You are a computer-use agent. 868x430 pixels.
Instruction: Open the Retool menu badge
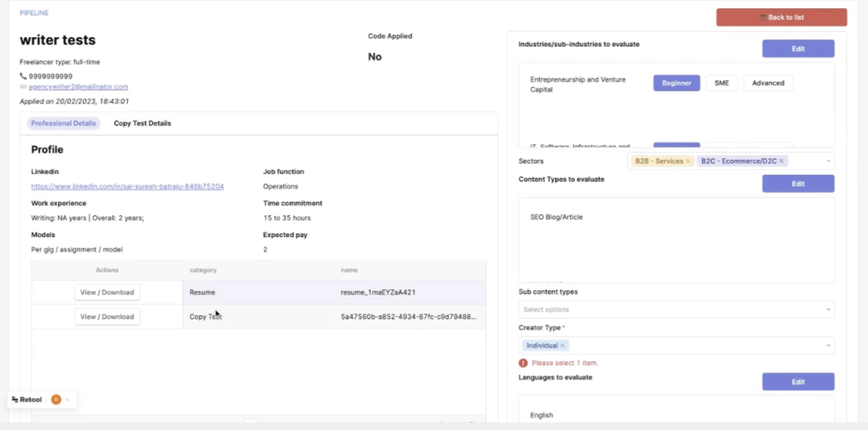click(27, 400)
